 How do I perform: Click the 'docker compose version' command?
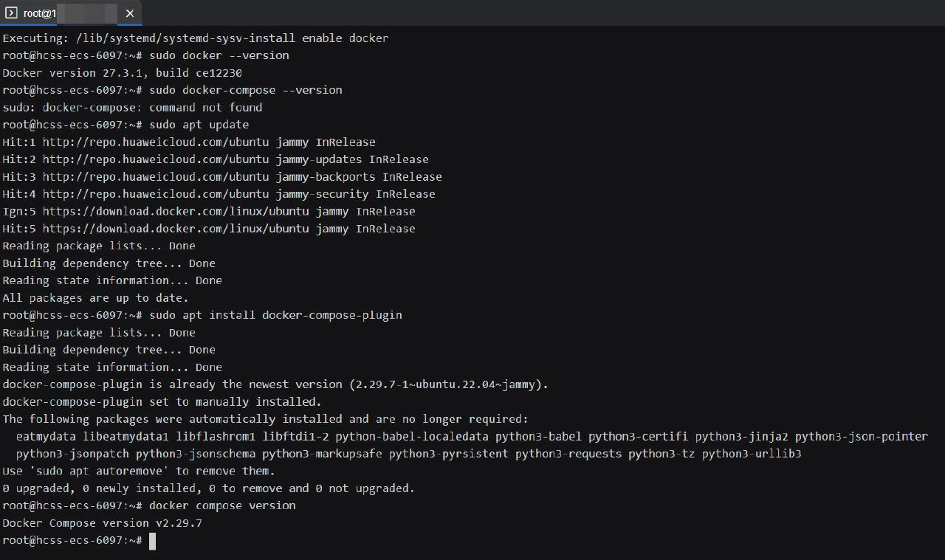222,506
